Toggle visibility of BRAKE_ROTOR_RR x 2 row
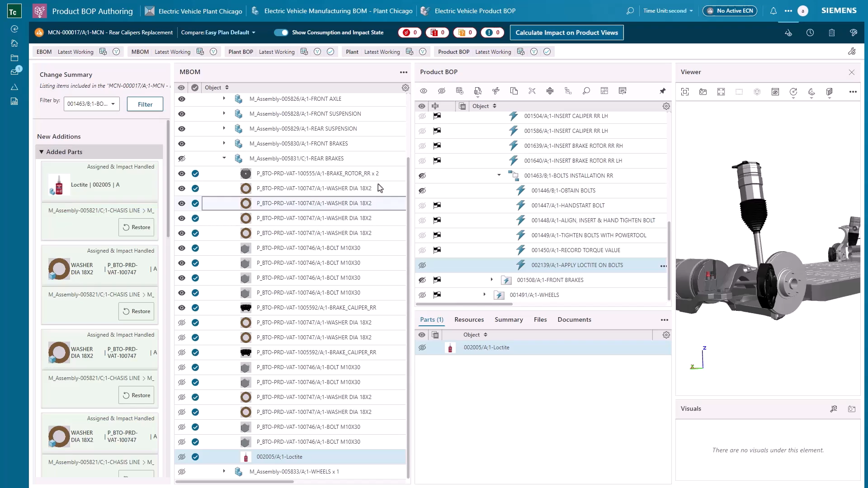Image resolution: width=868 pixels, height=488 pixels. 182,174
